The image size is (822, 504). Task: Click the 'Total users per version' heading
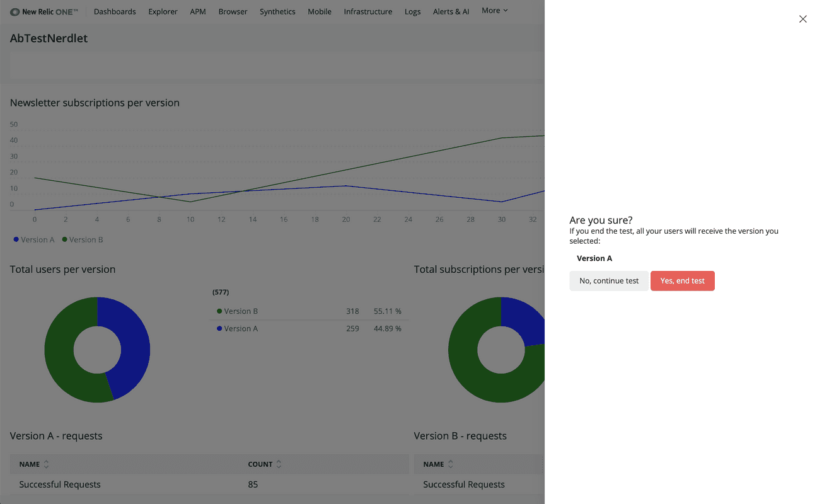(62, 270)
